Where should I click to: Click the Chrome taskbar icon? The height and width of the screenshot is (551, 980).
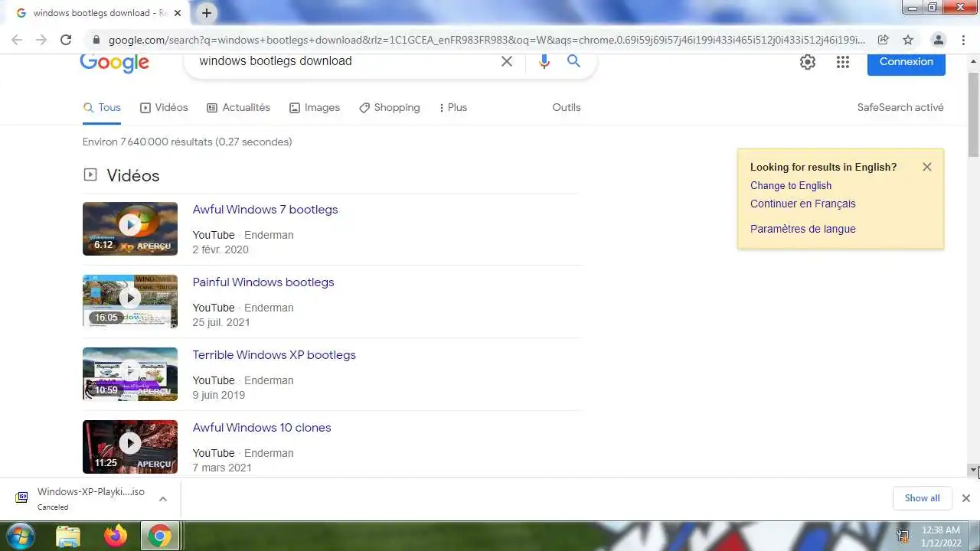point(160,536)
